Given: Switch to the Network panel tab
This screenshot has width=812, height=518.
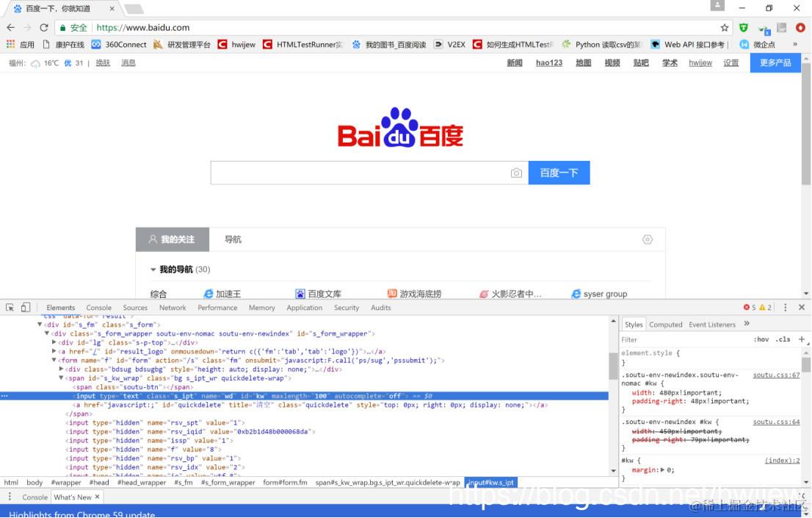Looking at the screenshot, I should click(173, 307).
